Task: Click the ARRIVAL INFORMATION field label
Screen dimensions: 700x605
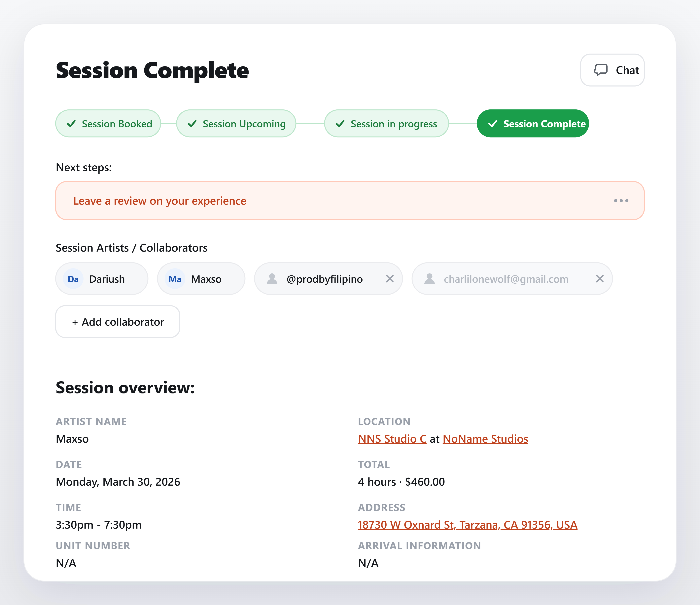Action: point(419,546)
